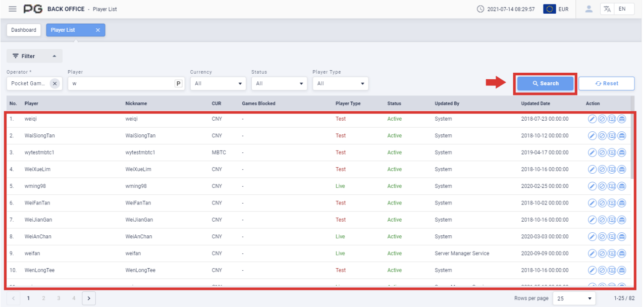Click the block icon for WaiSiongTan
The height and width of the screenshot is (307, 644).
602,136
